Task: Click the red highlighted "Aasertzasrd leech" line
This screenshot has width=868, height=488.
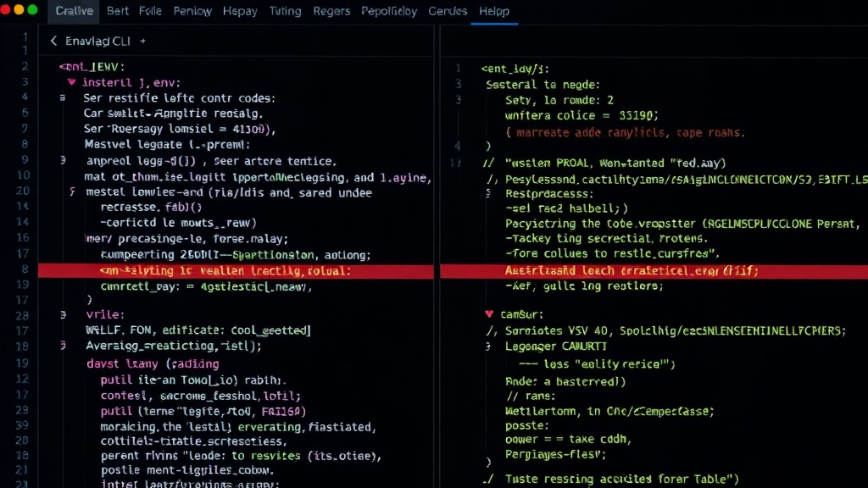Action: 654,271
